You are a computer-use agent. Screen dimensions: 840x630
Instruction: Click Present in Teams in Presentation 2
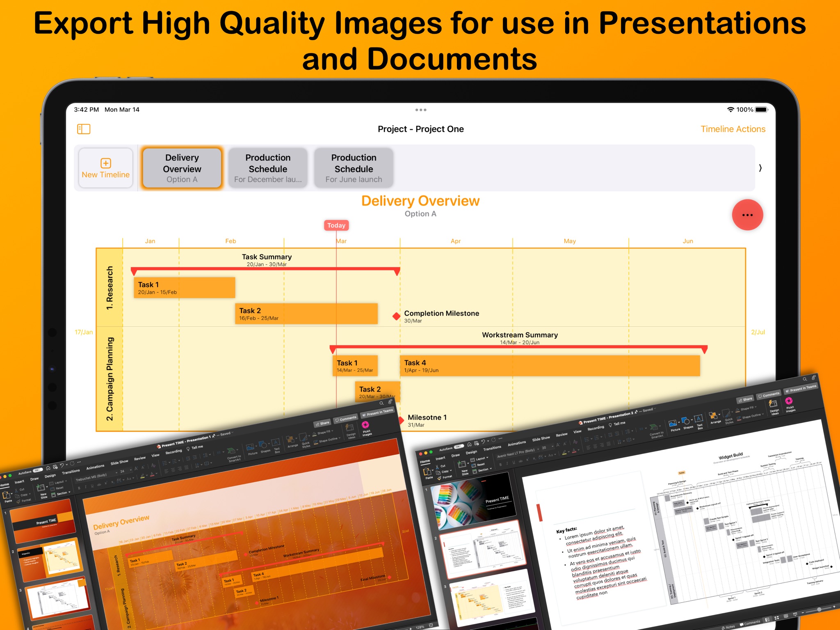(801, 388)
